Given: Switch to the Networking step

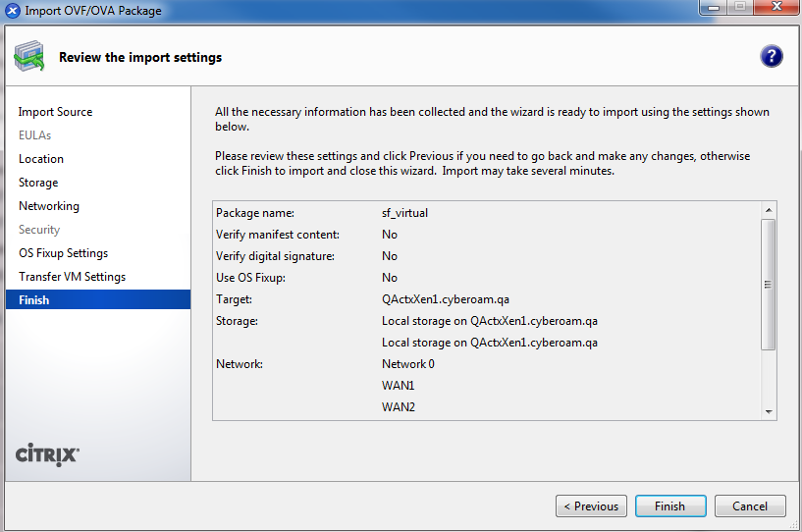Looking at the screenshot, I should pos(49,206).
